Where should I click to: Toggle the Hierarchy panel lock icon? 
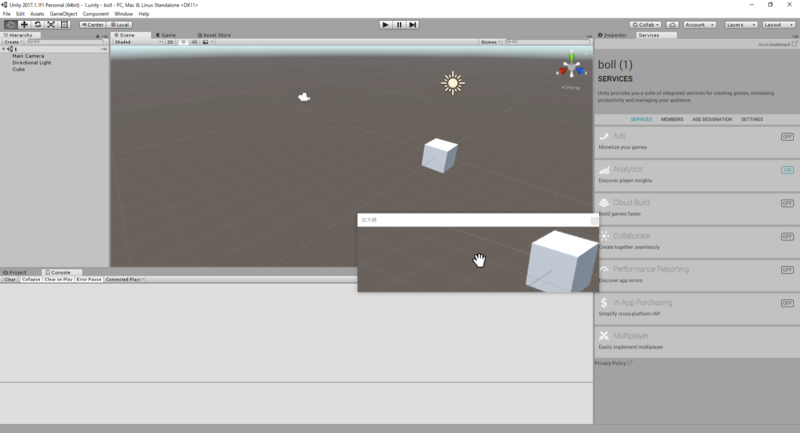pos(97,36)
